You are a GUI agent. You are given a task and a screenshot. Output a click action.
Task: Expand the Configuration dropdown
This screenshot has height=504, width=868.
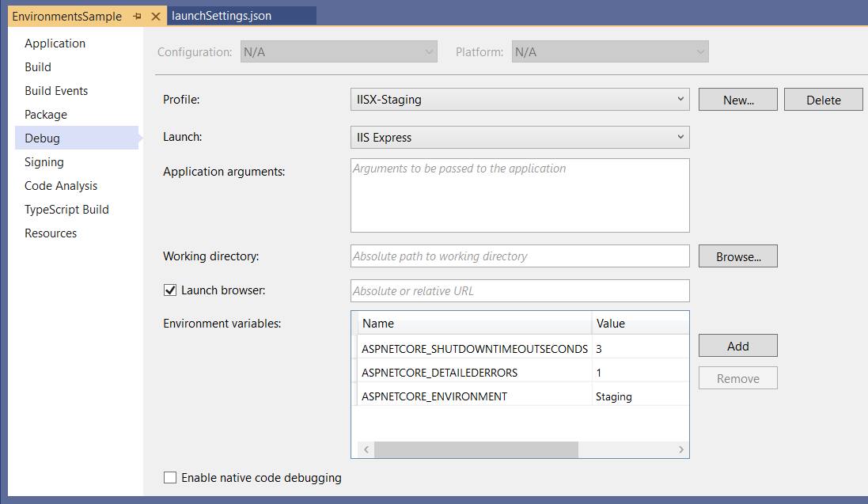[339, 51]
